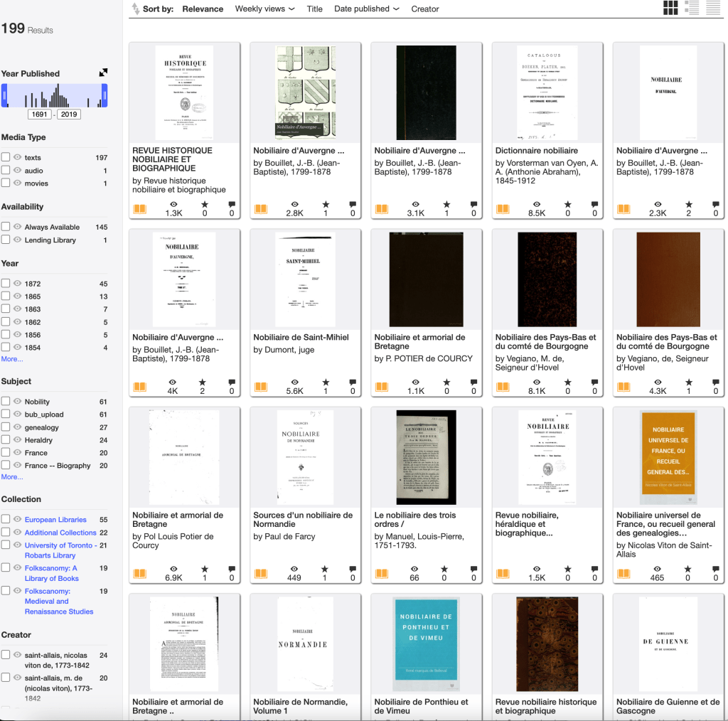Open the Nobiliaire de Ponthieu cover thumbnail
The image size is (728, 721).
pyautogui.click(x=426, y=643)
